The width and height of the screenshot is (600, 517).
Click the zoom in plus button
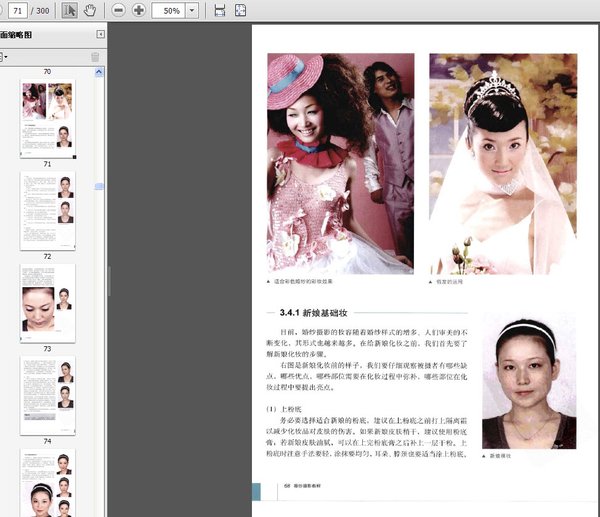click(138, 10)
